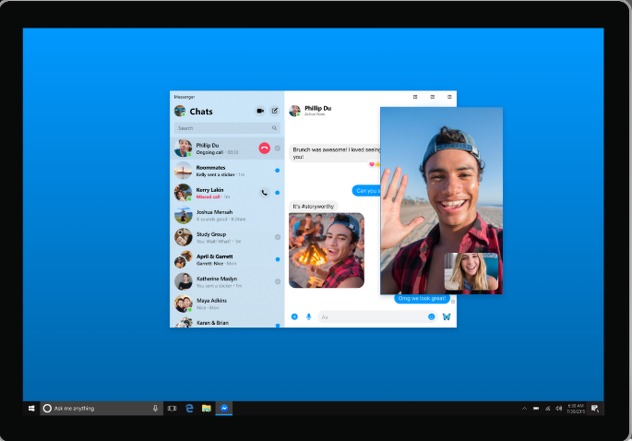Image resolution: width=632 pixels, height=441 pixels.
Task: Click the taskbar clock and date
Action: tap(576, 408)
